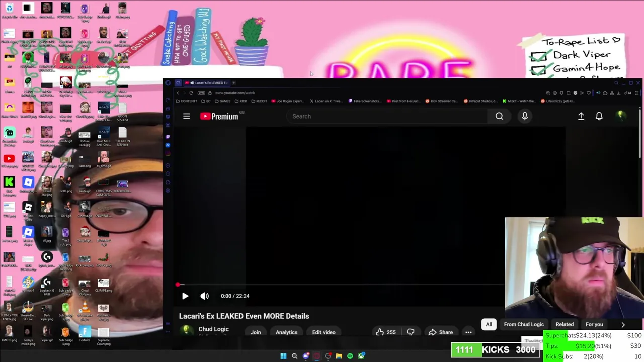This screenshot has width=644, height=362.
Task: Open the YouTube guide hamburger menu
Action: click(187, 116)
